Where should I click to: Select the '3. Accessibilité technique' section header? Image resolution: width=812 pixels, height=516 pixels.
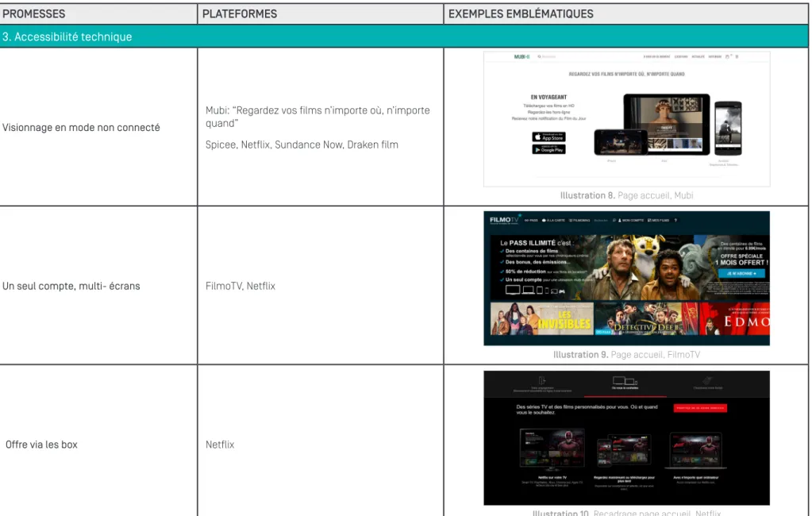[404, 37]
